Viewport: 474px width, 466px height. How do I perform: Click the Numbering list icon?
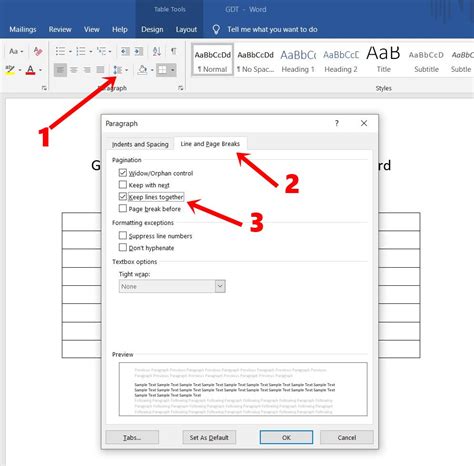[x=81, y=51]
